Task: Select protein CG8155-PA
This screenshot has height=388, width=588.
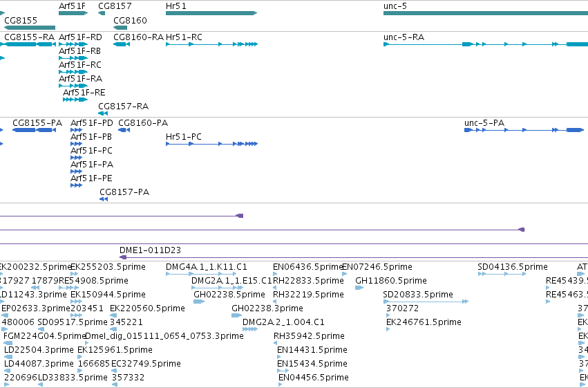Action: (34, 130)
